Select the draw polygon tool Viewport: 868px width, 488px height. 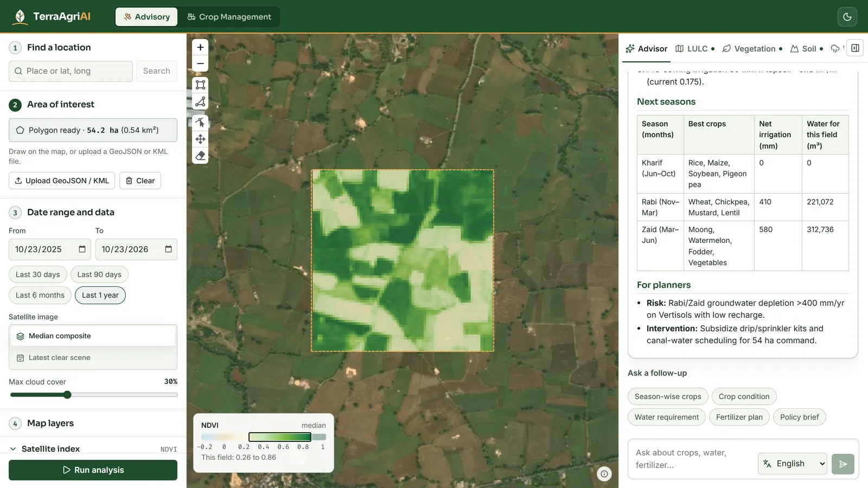coord(200,101)
